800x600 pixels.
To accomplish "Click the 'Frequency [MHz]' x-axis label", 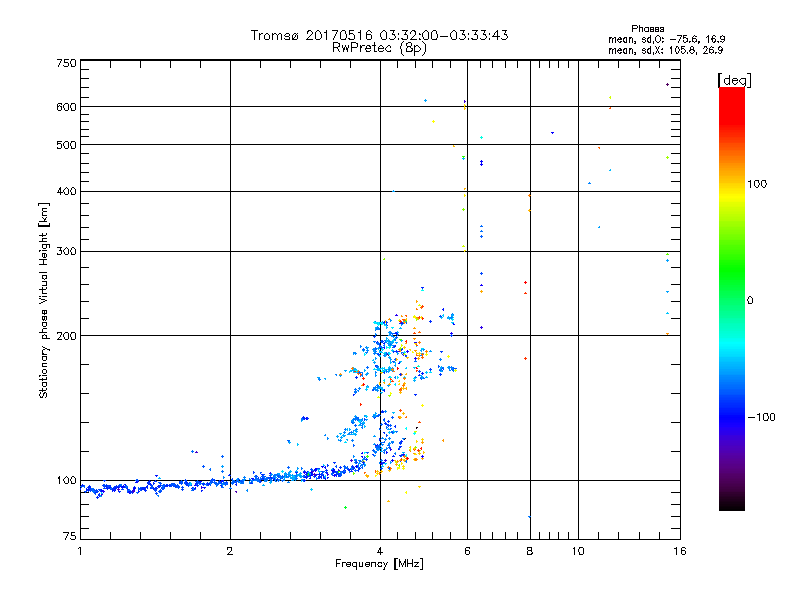I will coord(379,564).
